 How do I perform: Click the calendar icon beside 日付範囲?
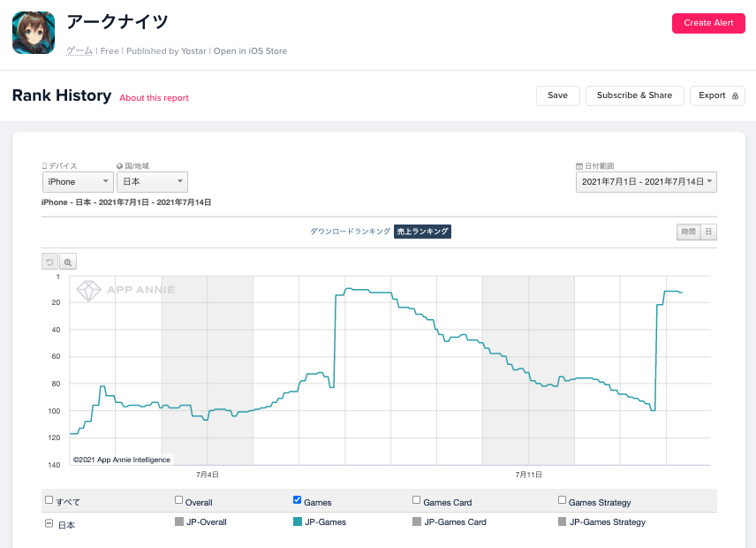(x=579, y=166)
